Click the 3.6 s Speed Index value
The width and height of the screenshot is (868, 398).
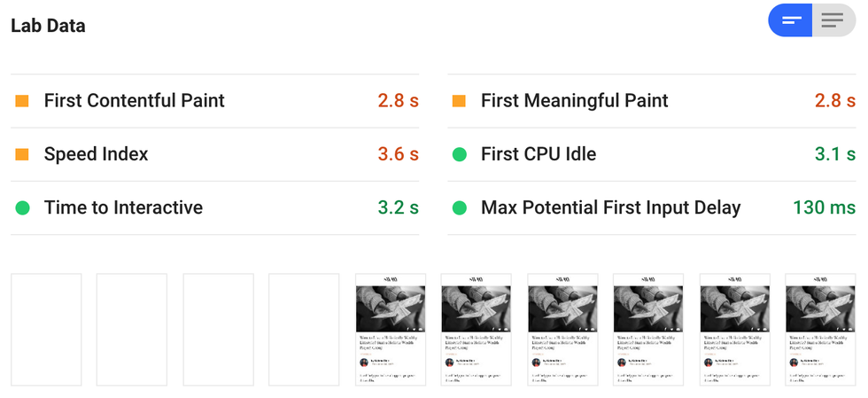point(398,154)
